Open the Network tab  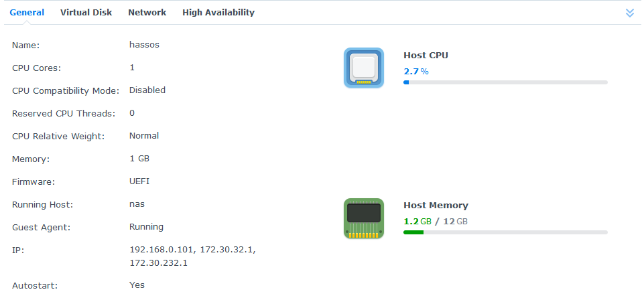pyautogui.click(x=147, y=12)
